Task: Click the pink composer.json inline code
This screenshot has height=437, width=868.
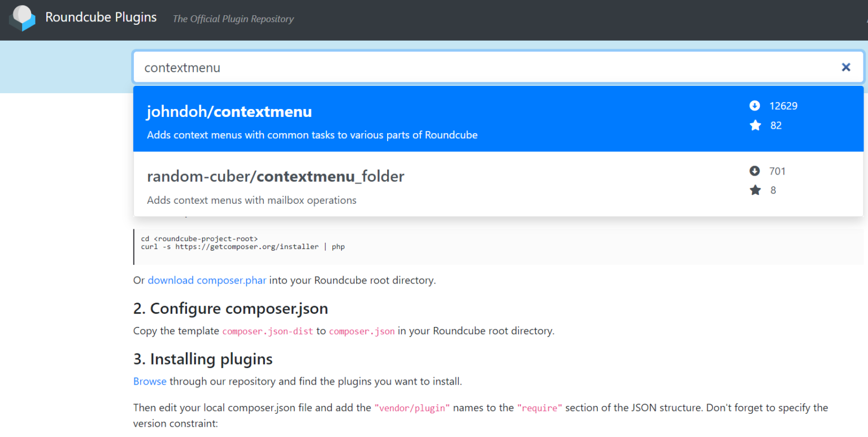Action: (x=362, y=331)
